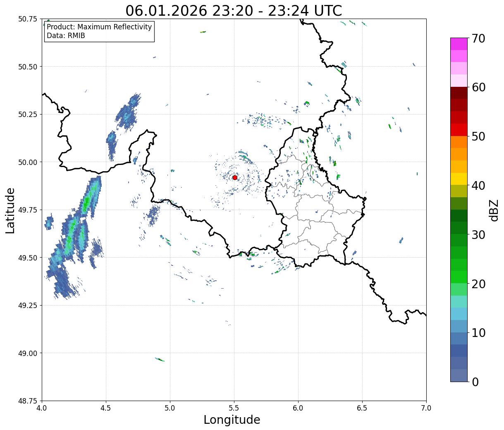
Task: Click the plot title with the UTC timestamp
Action: tap(234, 10)
